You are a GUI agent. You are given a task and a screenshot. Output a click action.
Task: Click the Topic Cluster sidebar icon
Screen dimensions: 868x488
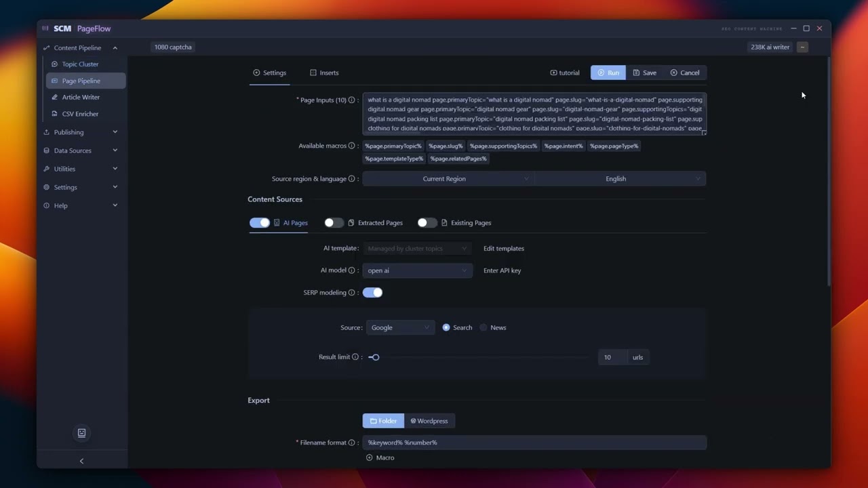click(55, 64)
